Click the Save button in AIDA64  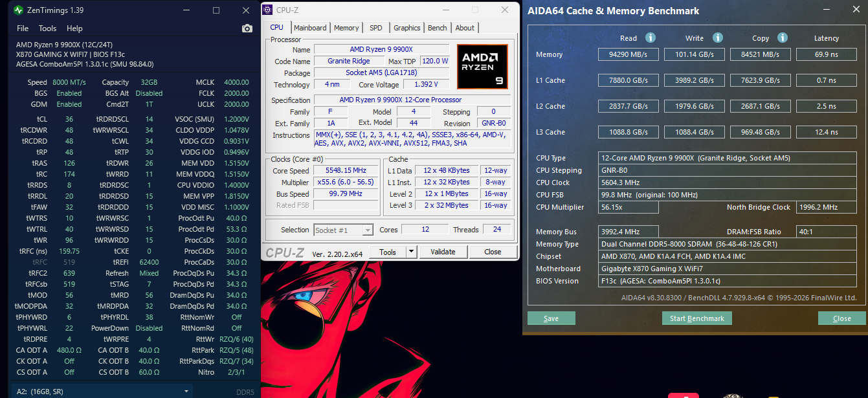(x=551, y=318)
